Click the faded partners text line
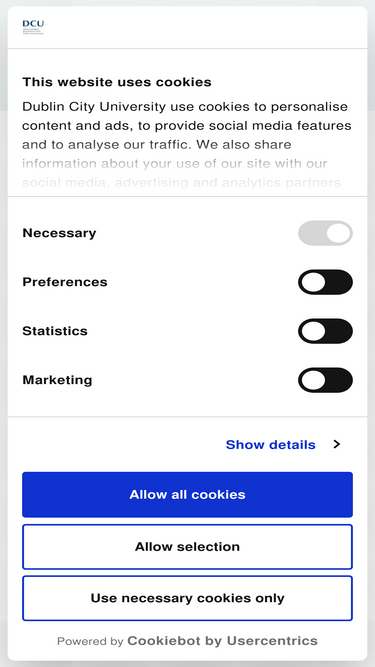 click(182, 183)
